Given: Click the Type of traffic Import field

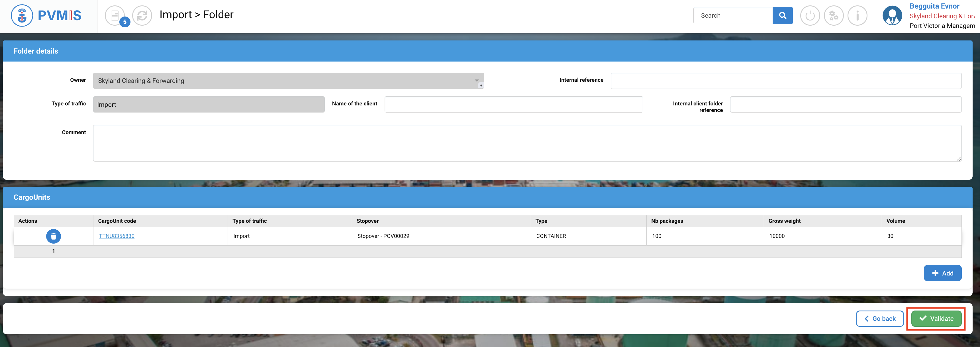Looking at the screenshot, I should pyautogui.click(x=209, y=105).
